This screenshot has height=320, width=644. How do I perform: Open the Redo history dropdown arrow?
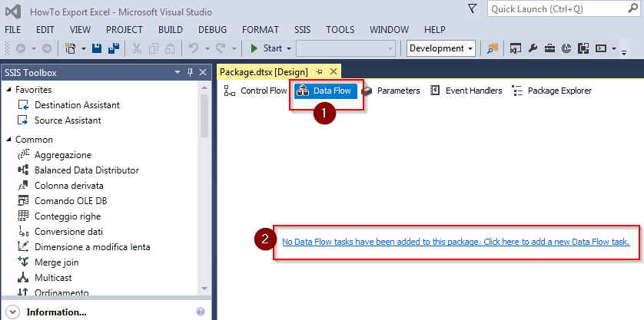234,48
